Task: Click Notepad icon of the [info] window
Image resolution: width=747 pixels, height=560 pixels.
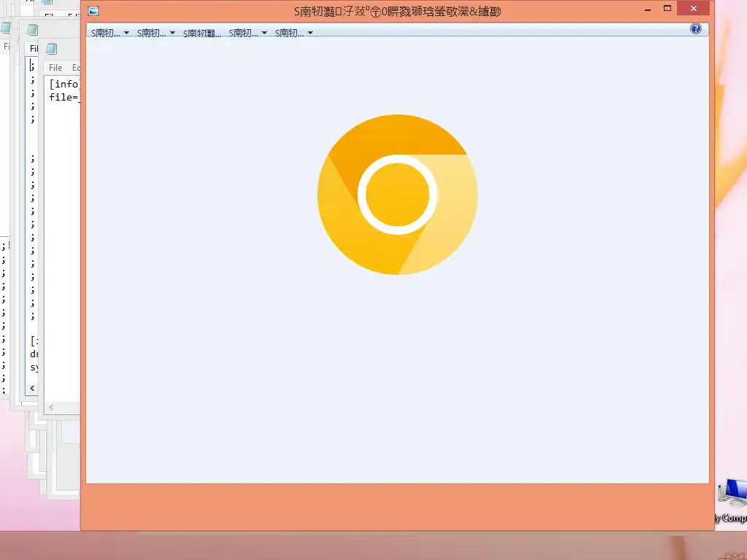Action: 52,49
